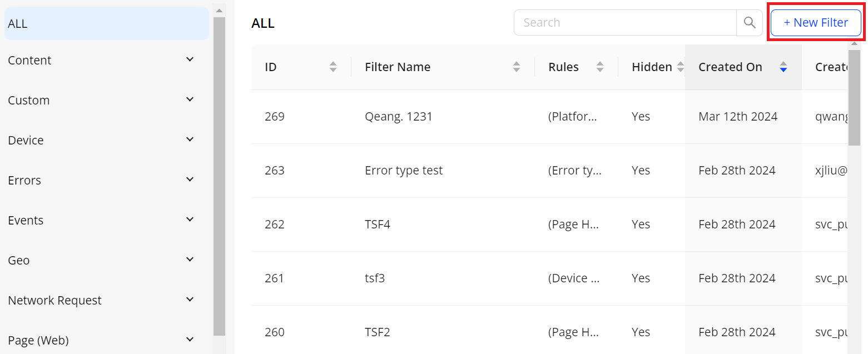868x354 pixels.
Task: Expand the Events filter category
Action: (190, 220)
